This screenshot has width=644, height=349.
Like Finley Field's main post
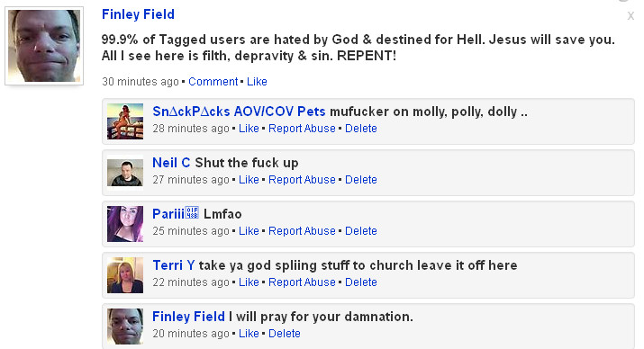tap(257, 82)
